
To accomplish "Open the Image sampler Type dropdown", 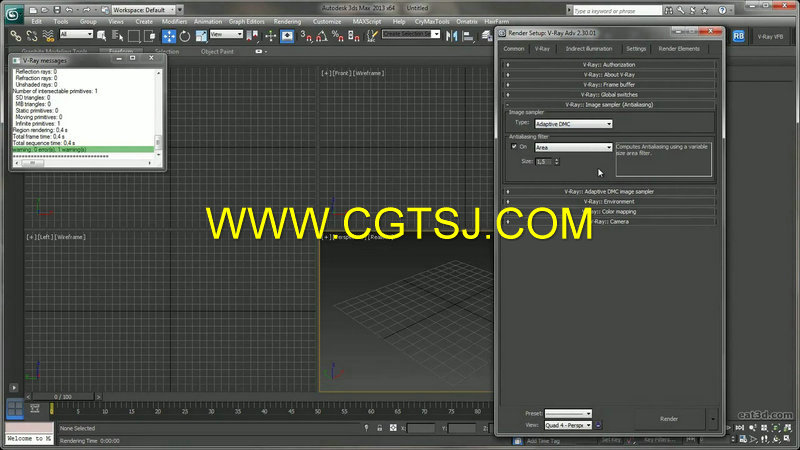I will point(573,124).
